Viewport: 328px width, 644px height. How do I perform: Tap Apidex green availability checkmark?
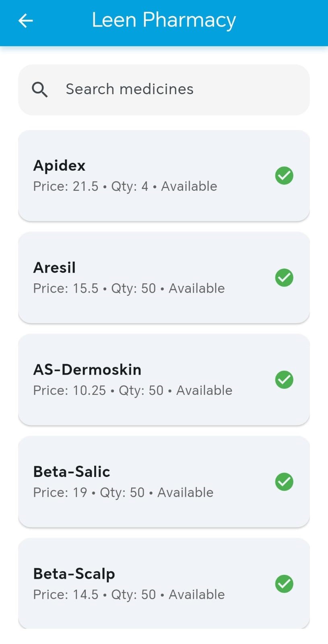(x=284, y=175)
